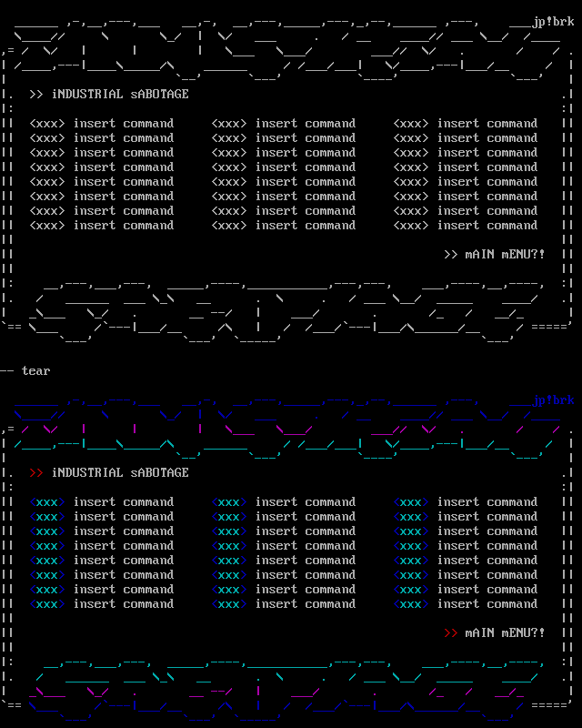Click last gray <xxx> marker in monochrome left column
The image size is (582, 728).
(x=47, y=226)
